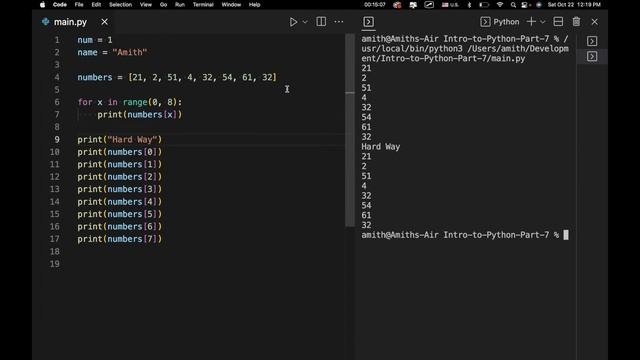Open the Edit menu

96,4
